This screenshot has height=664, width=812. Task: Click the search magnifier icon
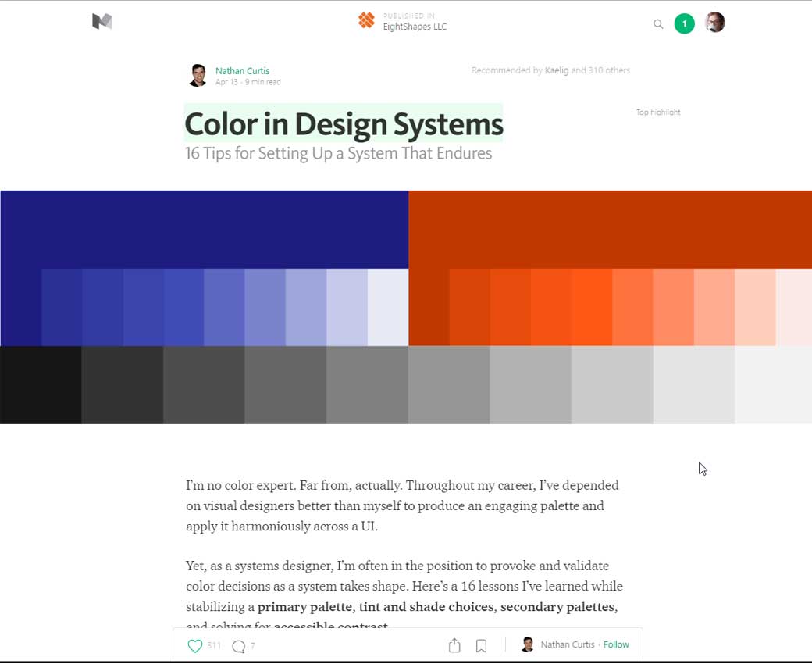tap(658, 24)
